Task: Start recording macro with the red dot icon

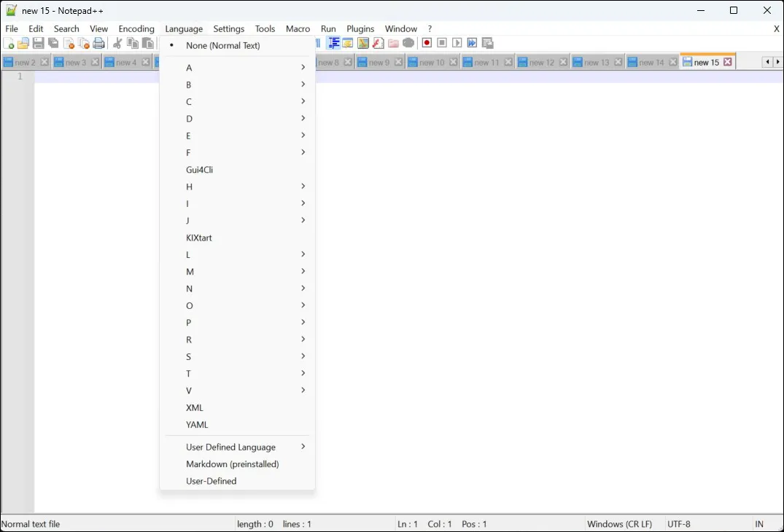Action: pos(427,43)
